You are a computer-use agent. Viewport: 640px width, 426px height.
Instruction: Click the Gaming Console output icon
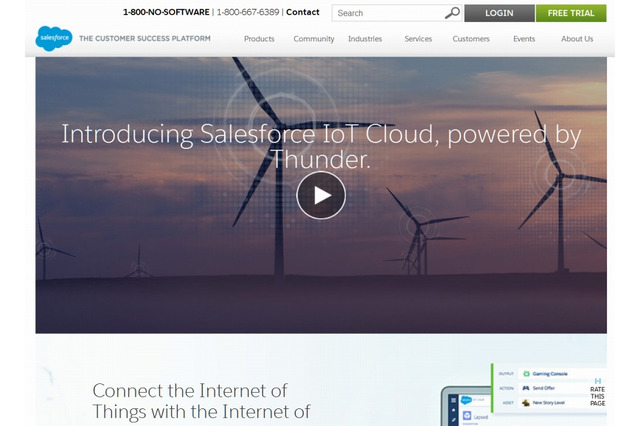[x=527, y=374]
